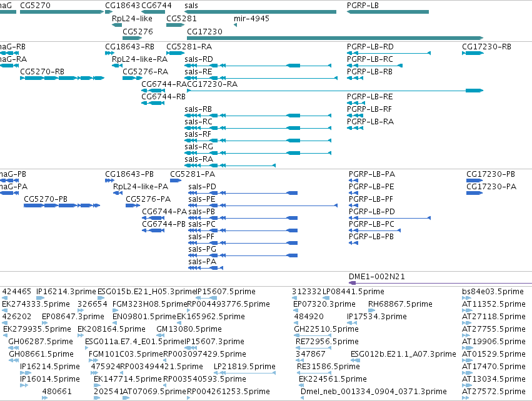Click the mir-4945 gene glyph
The image size is (532, 401).
tap(235, 25)
